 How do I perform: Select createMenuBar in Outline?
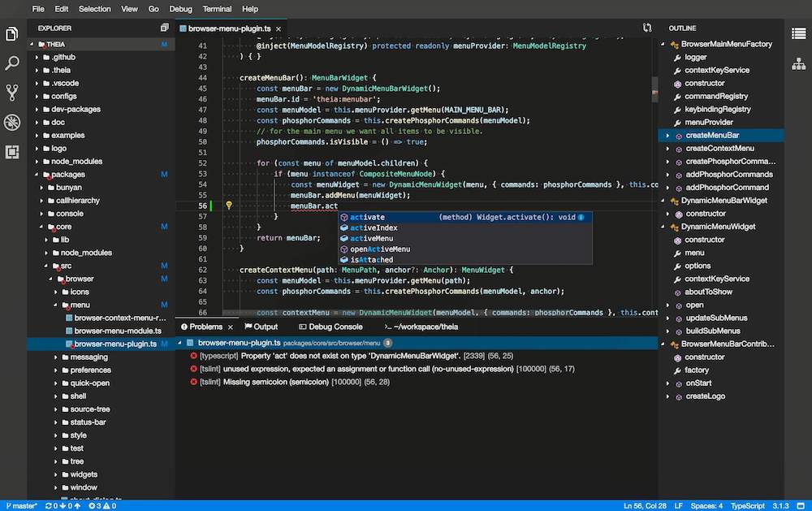[721, 135]
